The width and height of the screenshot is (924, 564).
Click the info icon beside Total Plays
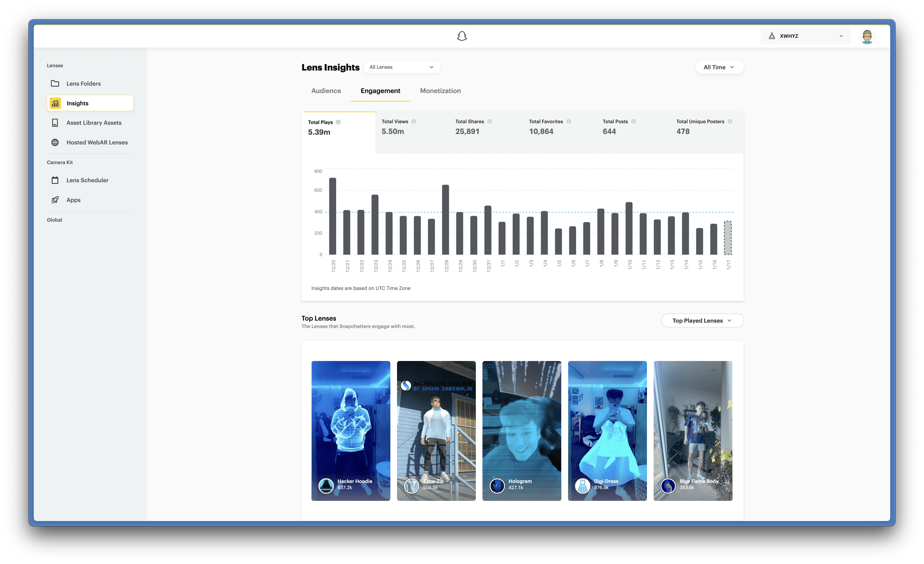pyautogui.click(x=338, y=122)
